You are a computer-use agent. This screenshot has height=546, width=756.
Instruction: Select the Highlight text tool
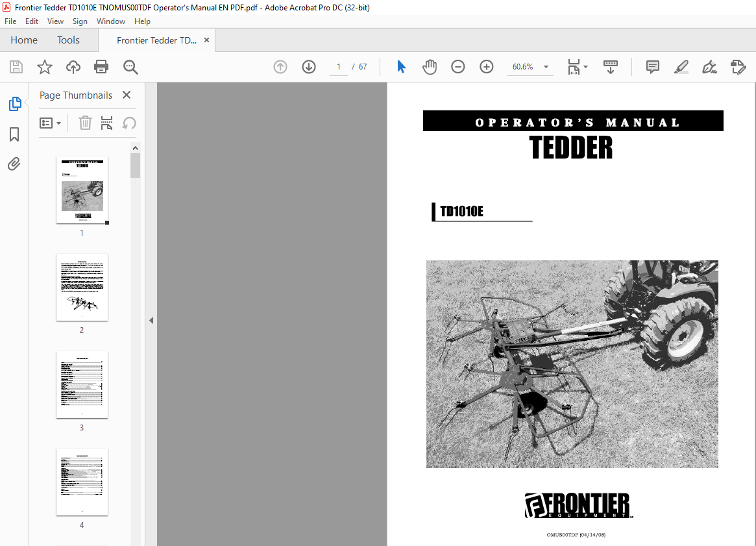pos(681,67)
